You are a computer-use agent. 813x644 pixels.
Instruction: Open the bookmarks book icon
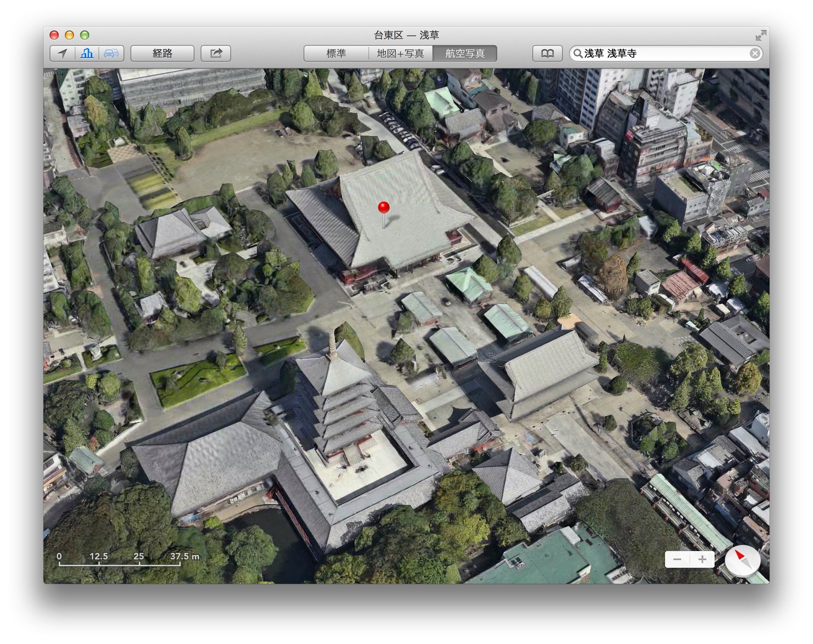point(547,53)
